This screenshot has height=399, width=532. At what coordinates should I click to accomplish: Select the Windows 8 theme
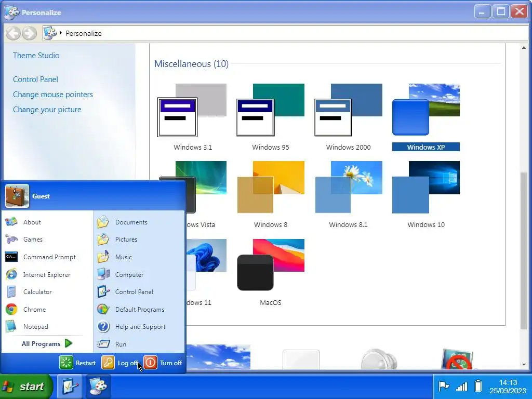(270, 195)
